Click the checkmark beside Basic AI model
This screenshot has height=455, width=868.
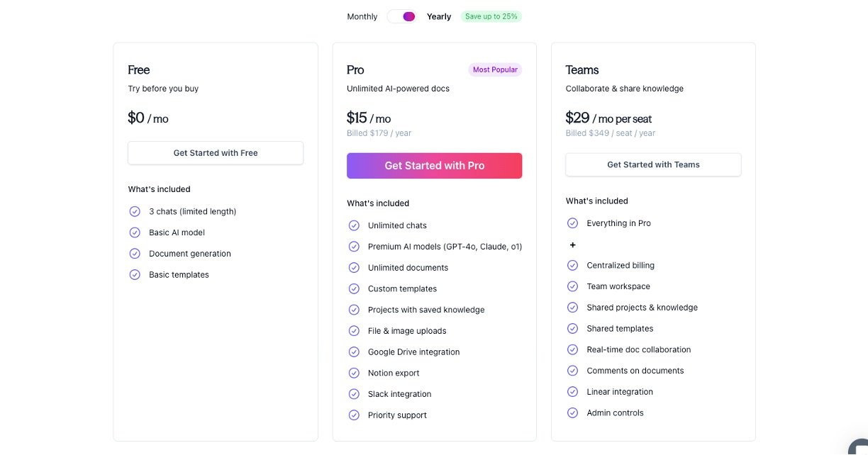pos(135,232)
